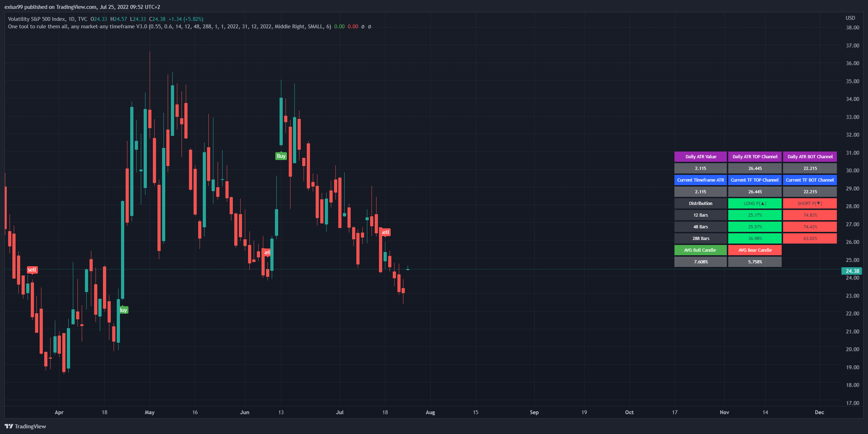This screenshot has height=434, width=868.
Task: Click the 288 Bars row label
Action: 700,238
